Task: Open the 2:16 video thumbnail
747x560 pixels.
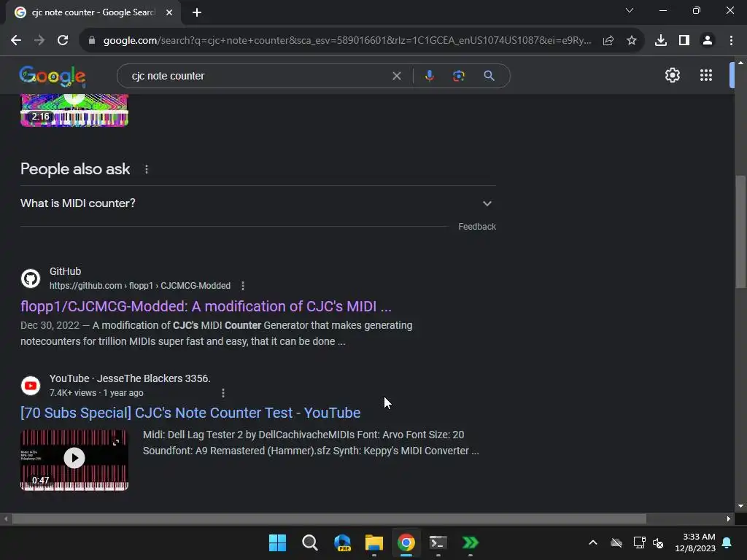Action: (x=74, y=111)
